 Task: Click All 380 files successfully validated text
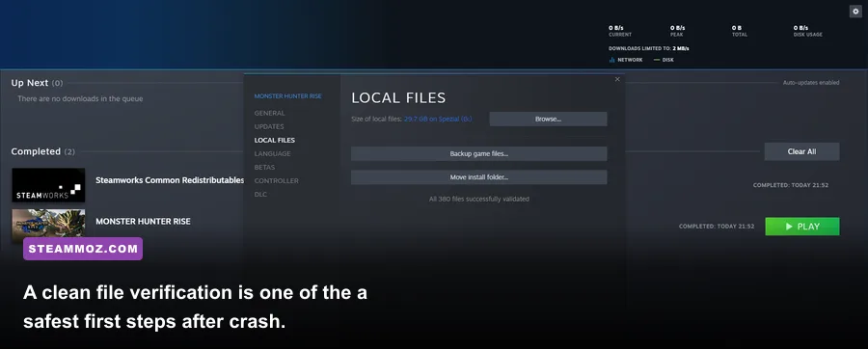click(478, 200)
